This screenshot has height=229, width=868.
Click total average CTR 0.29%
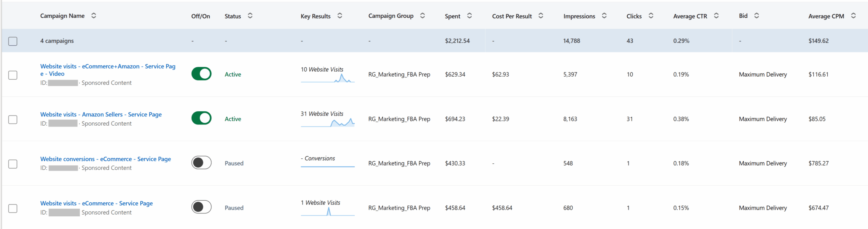681,41
